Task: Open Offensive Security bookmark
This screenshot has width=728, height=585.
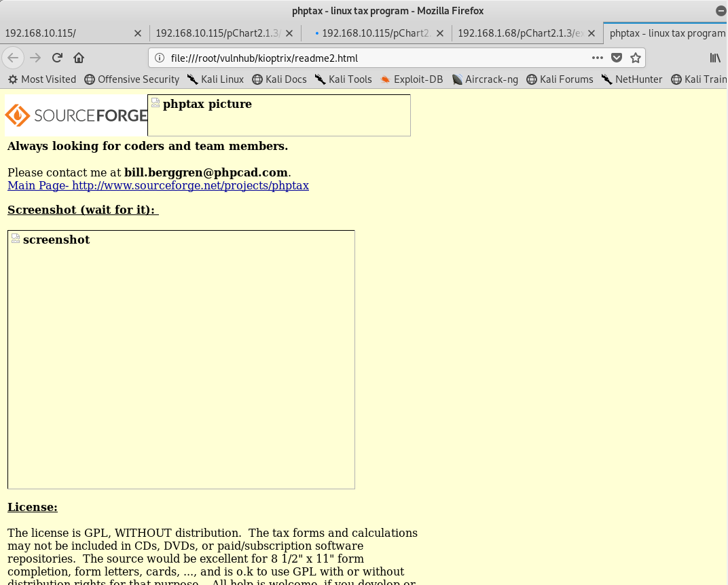Action: point(132,79)
